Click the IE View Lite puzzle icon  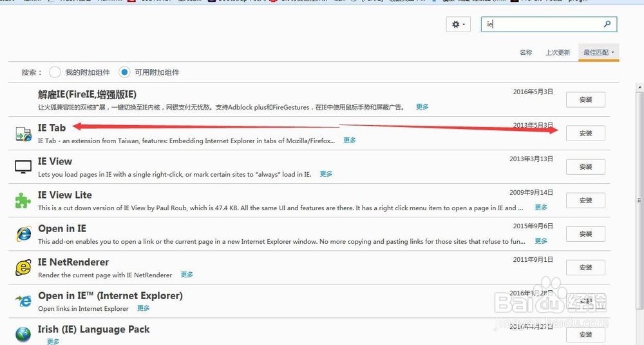coord(23,201)
